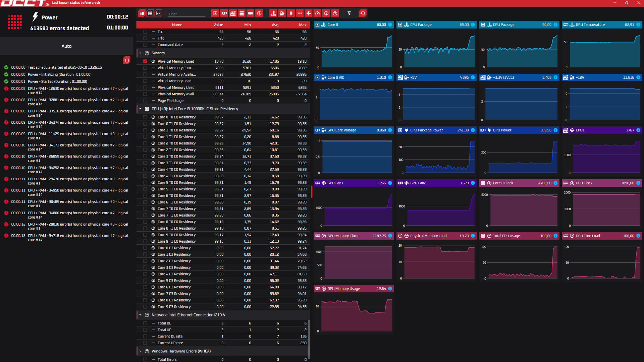Image resolution: width=644 pixels, height=362 pixels.
Task: Switch to combined table and graph view
Action: tap(142, 13)
